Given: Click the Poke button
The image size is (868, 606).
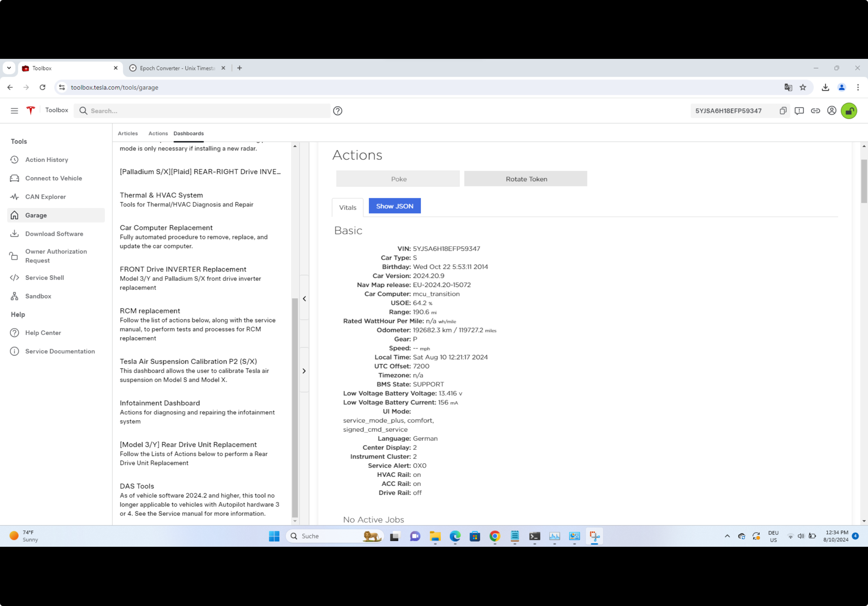Looking at the screenshot, I should click(398, 179).
